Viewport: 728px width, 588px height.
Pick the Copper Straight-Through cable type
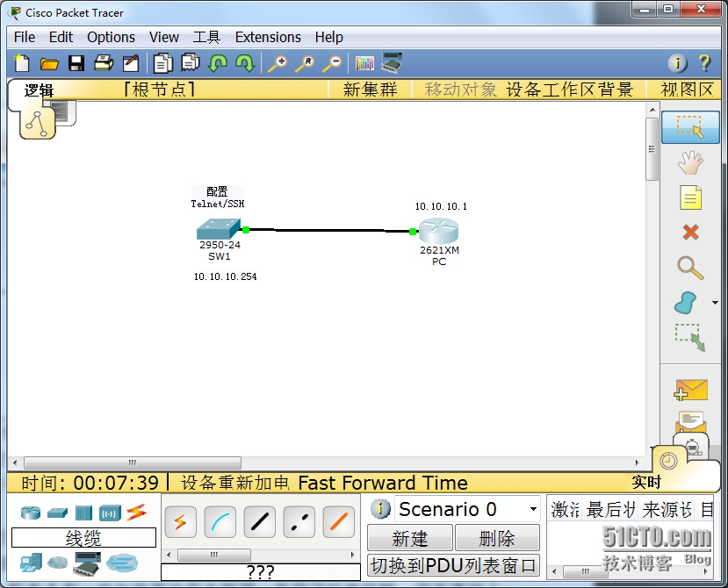(260, 522)
